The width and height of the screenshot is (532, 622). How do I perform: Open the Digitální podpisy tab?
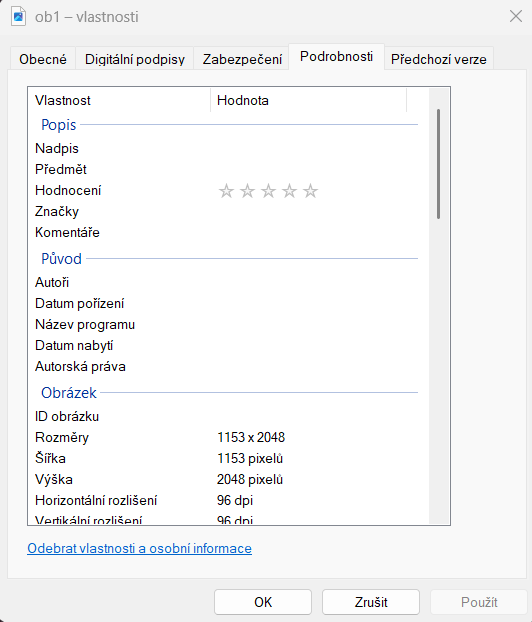click(x=134, y=59)
